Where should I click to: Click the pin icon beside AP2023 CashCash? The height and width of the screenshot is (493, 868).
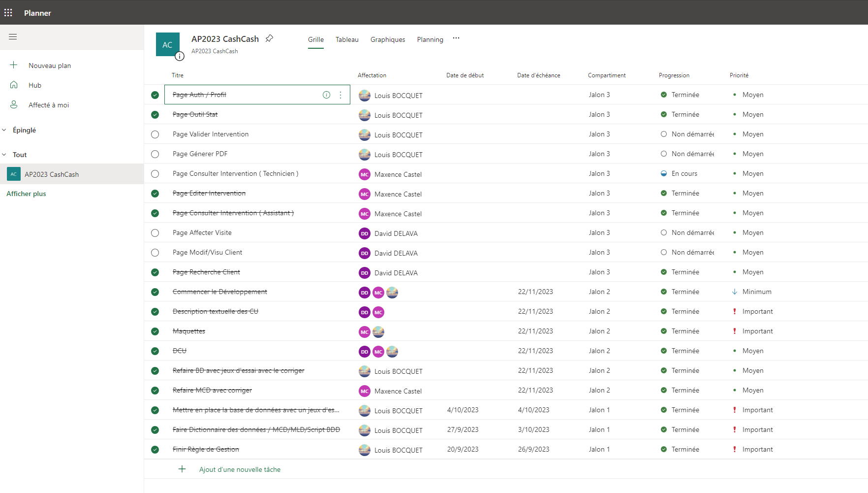pos(269,38)
